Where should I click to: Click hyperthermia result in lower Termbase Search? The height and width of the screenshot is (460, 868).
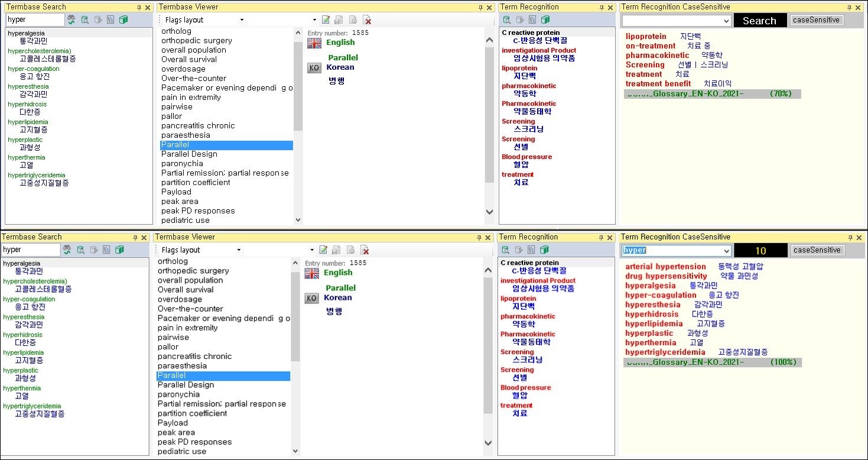pos(22,388)
